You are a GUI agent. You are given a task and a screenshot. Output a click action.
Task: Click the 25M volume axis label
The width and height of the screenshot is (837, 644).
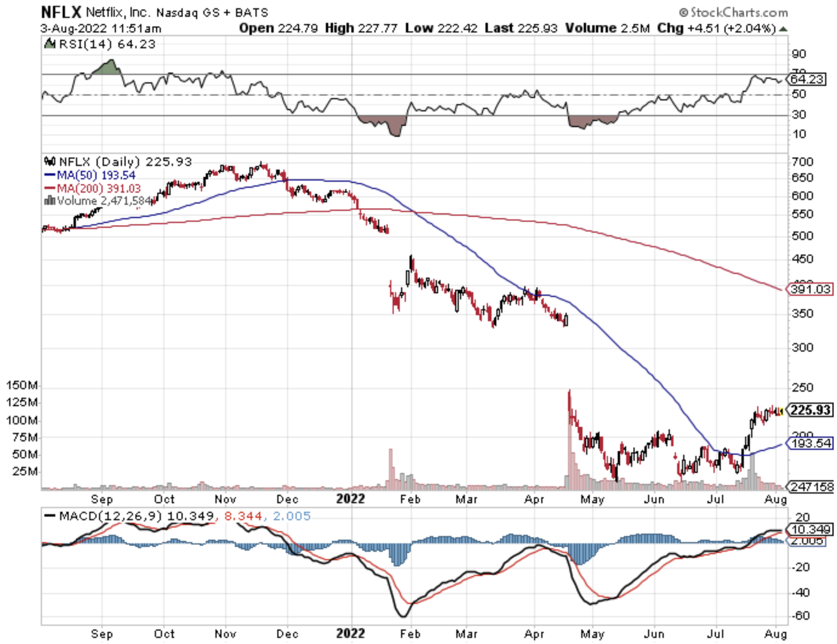(x=25, y=472)
